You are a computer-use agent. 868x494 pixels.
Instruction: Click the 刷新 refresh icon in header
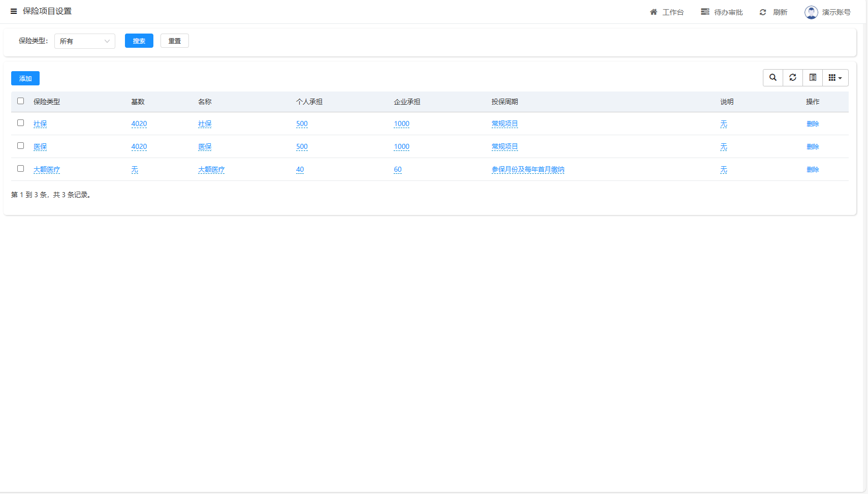(763, 12)
